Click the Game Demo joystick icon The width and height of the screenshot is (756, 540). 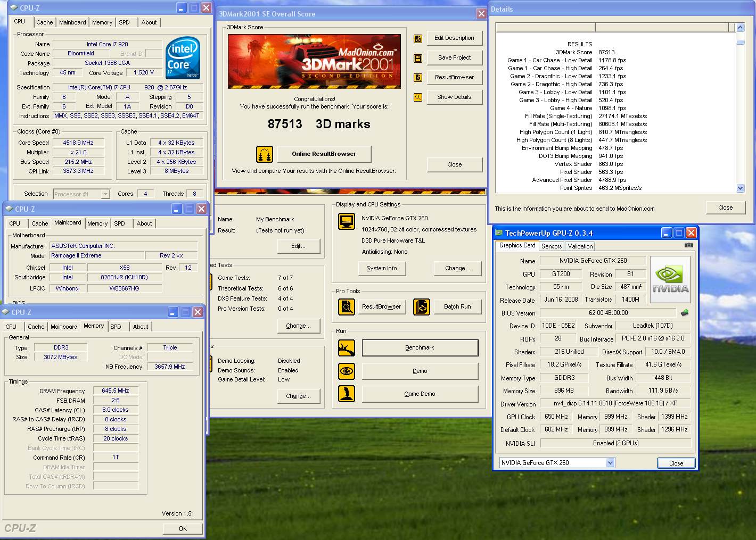pyautogui.click(x=347, y=394)
